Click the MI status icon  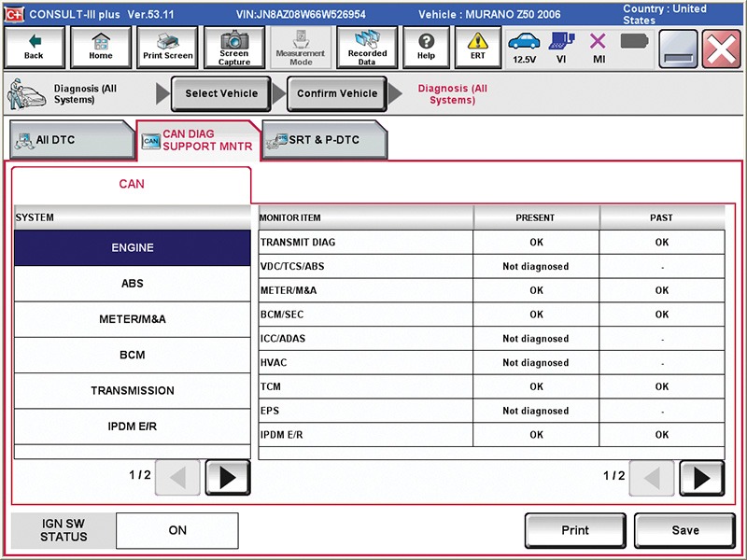[x=599, y=48]
